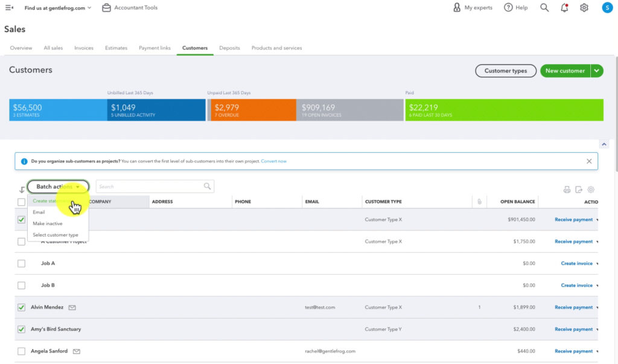The width and height of the screenshot is (618, 364).
Task: View notifications via the bell icon
Action: tap(563, 7)
